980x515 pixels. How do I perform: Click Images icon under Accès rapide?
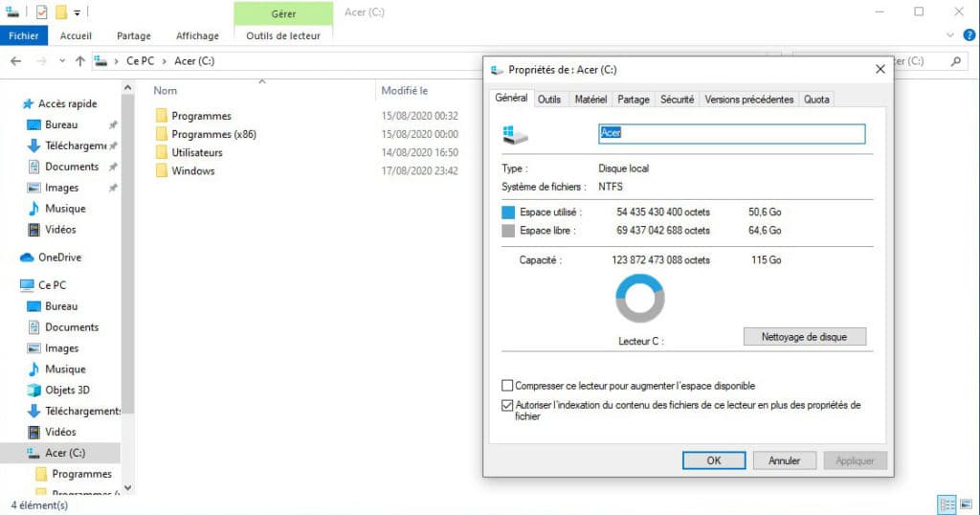coord(33,188)
